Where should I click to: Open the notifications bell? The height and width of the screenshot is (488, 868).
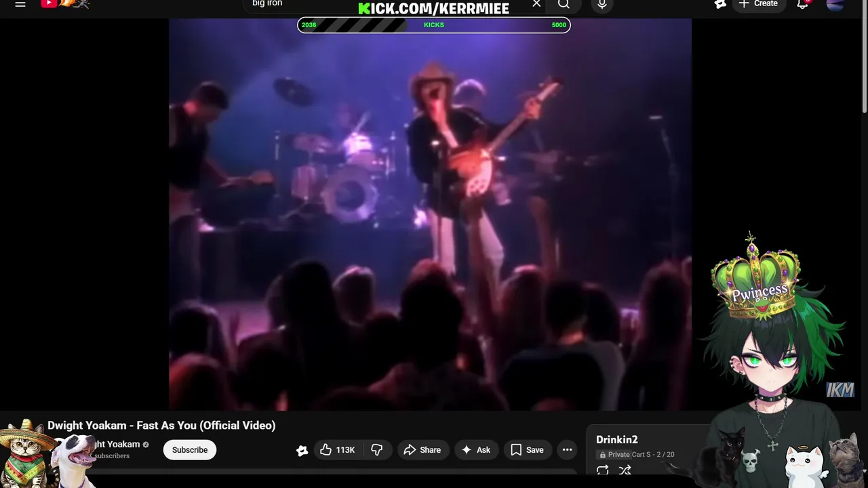click(x=802, y=4)
